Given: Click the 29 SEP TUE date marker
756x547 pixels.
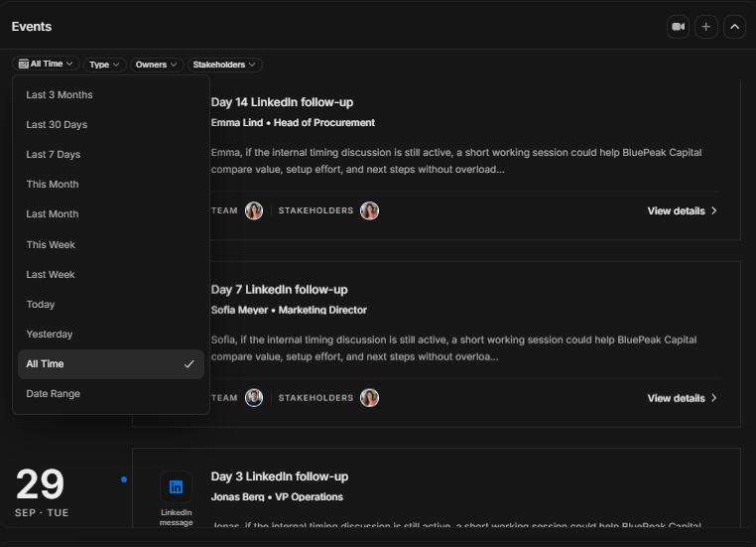Looking at the screenshot, I should [41, 491].
